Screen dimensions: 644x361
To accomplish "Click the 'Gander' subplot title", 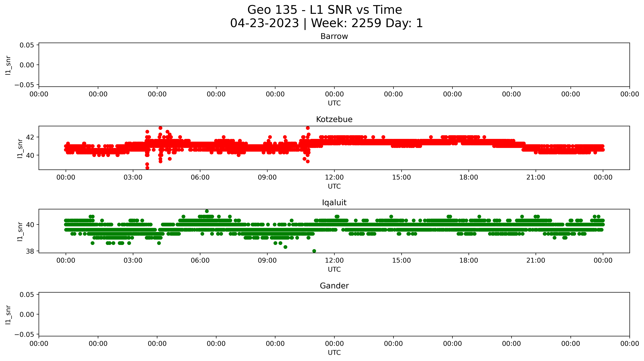I will (334, 286).
